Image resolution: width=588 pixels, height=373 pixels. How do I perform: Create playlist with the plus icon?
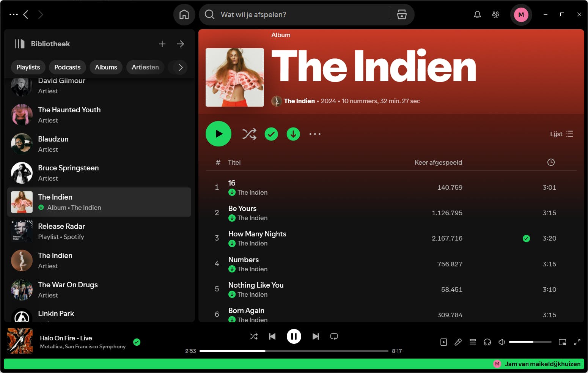(x=162, y=44)
